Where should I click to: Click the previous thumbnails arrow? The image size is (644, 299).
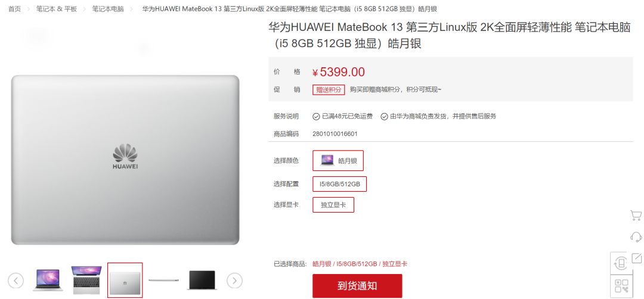(x=16, y=281)
